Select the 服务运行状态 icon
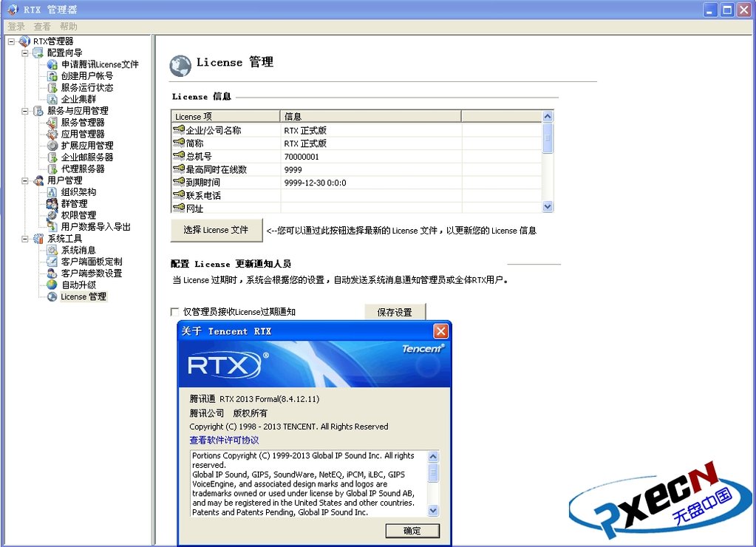 [52, 88]
